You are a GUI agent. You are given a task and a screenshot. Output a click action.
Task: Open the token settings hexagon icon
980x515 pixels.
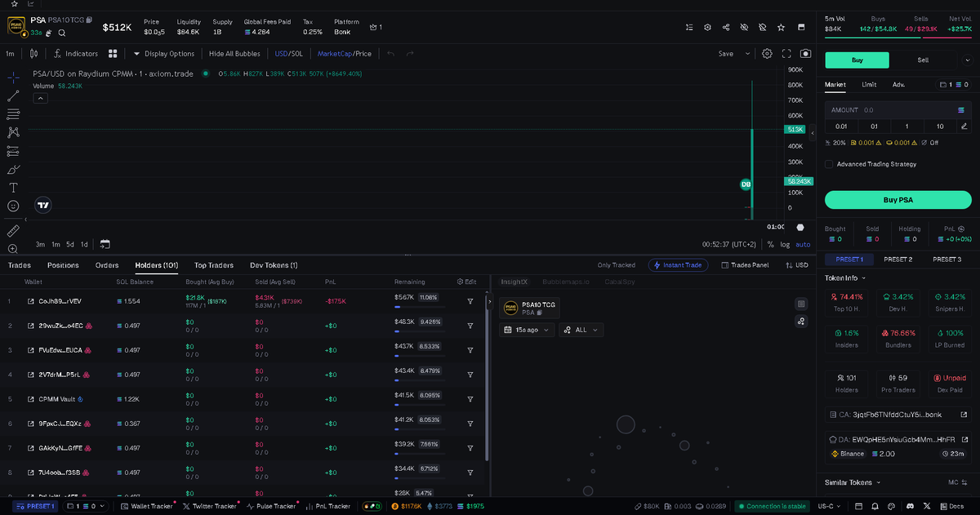pyautogui.click(x=708, y=27)
